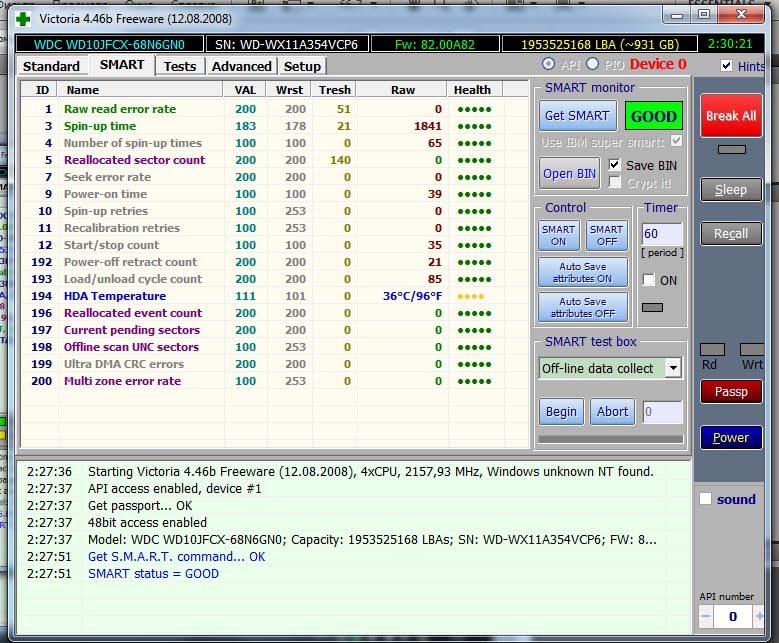Image resolution: width=779 pixels, height=643 pixels.
Task: Turn off SMART with SMART OFF button
Action: pos(606,235)
